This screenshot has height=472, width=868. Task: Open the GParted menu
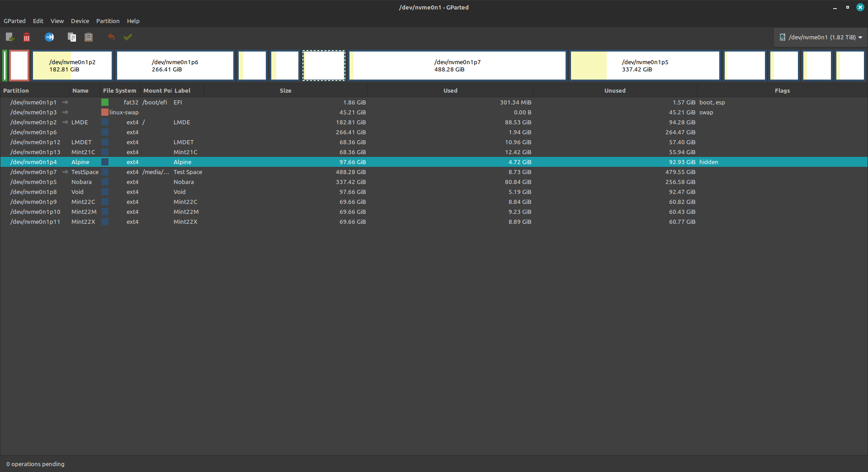pos(14,21)
